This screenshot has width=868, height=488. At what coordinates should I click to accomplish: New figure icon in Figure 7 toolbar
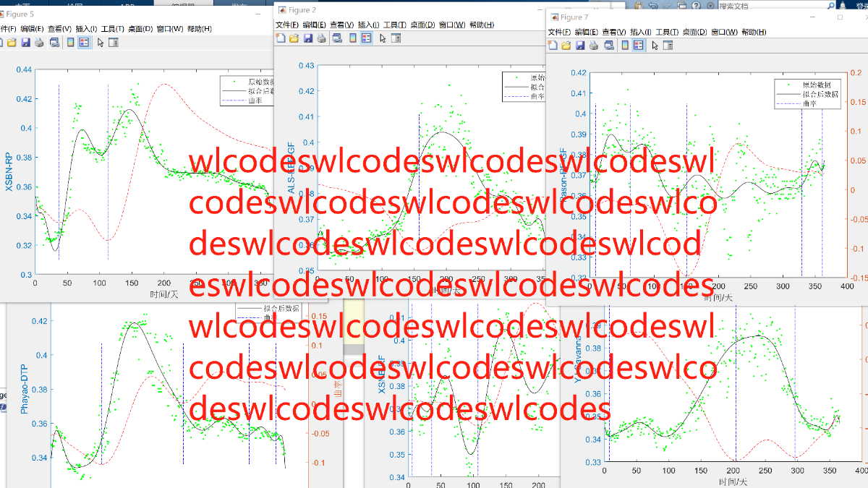tap(553, 46)
